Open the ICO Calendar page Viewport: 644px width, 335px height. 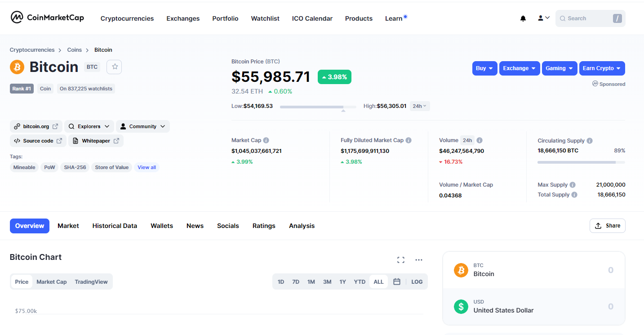click(x=312, y=18)
